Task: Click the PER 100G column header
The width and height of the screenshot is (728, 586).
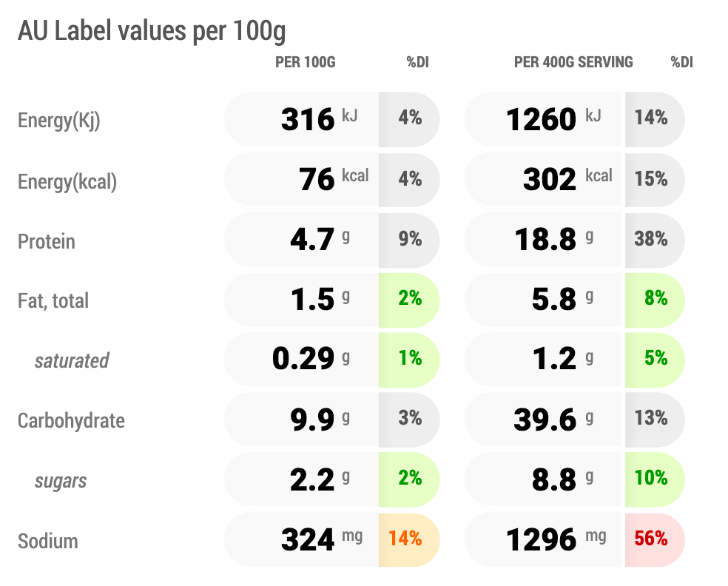Action: (x=305, y=62)
